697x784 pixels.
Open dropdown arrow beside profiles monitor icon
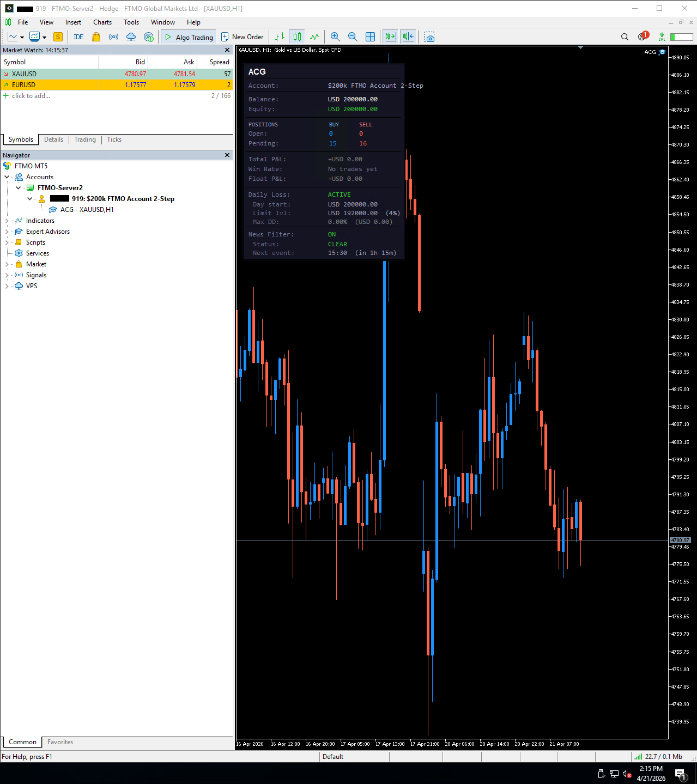[x=44, y=37]
